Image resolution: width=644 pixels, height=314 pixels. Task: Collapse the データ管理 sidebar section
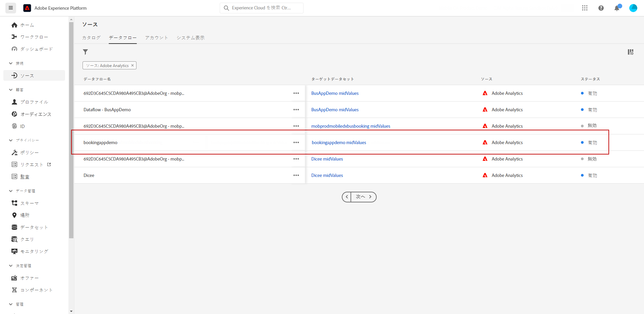[11, 191]
